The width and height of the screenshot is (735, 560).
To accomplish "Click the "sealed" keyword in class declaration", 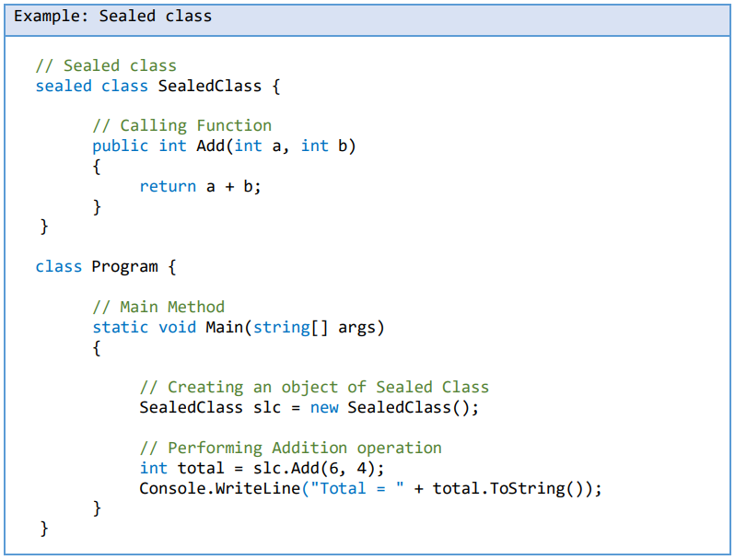I will point(64,86).
